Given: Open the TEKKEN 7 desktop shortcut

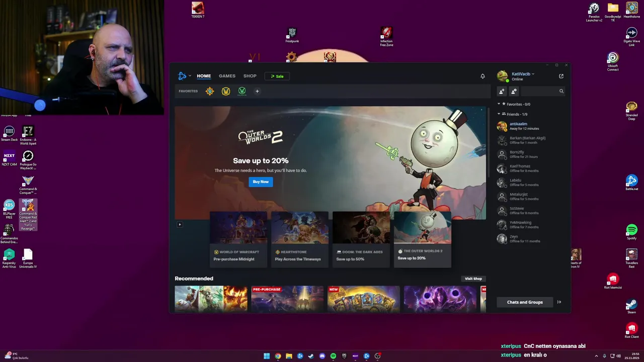Looking at the screenshot, I should tap(198, 10).
